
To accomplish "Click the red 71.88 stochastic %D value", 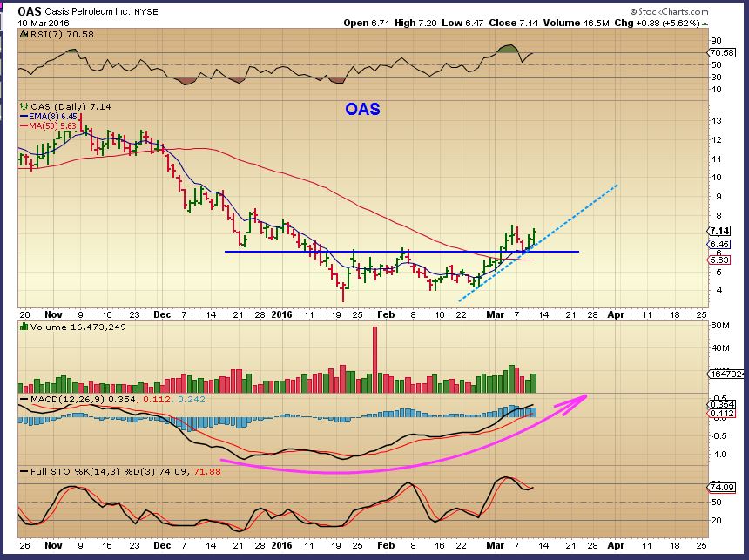I will (207, 472).
